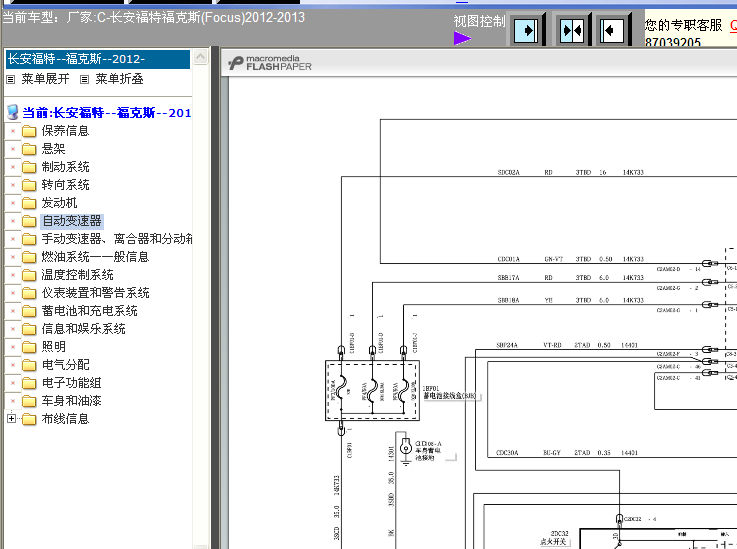Expand the 布线信息 tree node
The image size is (737, 549).
pos(12,418)
